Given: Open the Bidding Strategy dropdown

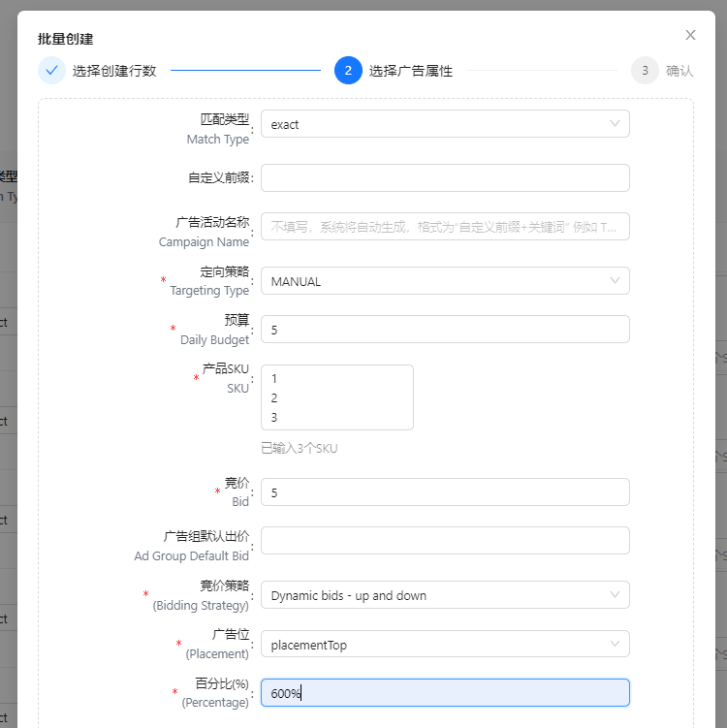Looking at the screenshot, I should point(445,595).
